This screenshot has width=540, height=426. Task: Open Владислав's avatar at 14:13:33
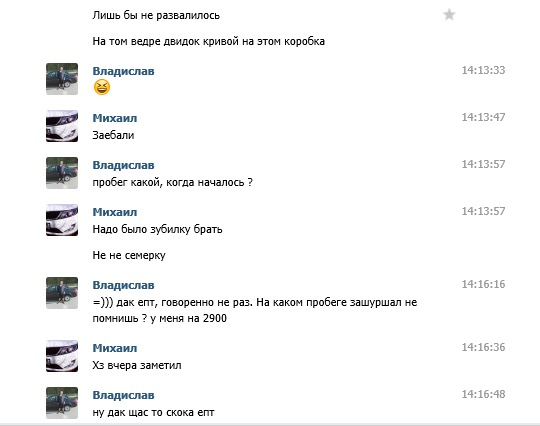click(x=62, y=79)
